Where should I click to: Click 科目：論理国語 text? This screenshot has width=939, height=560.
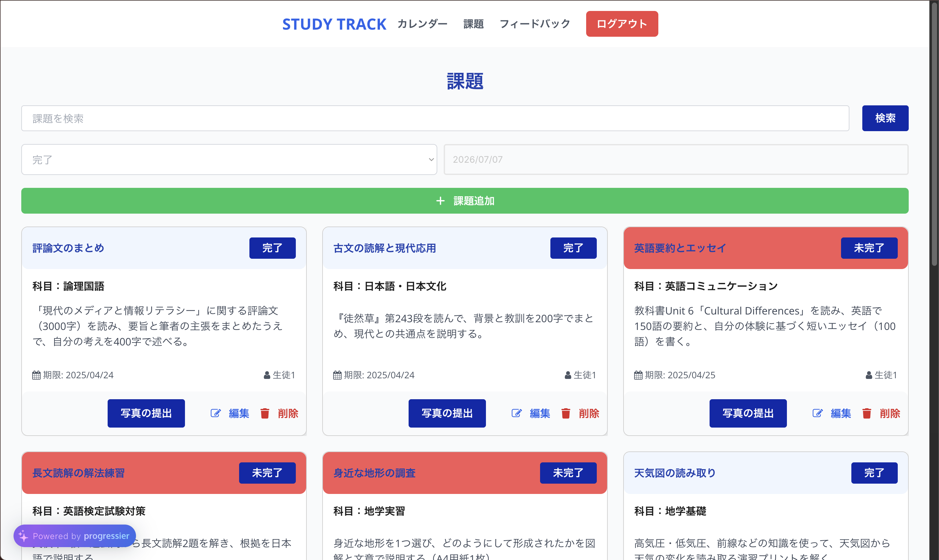coord(68,286)
